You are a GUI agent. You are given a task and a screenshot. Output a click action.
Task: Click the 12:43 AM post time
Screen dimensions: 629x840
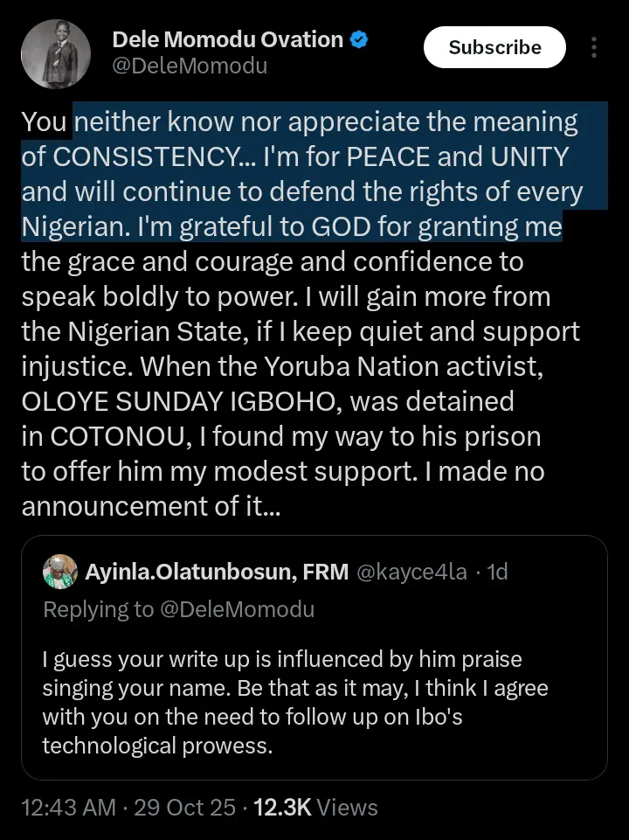[x=68, y=808]
